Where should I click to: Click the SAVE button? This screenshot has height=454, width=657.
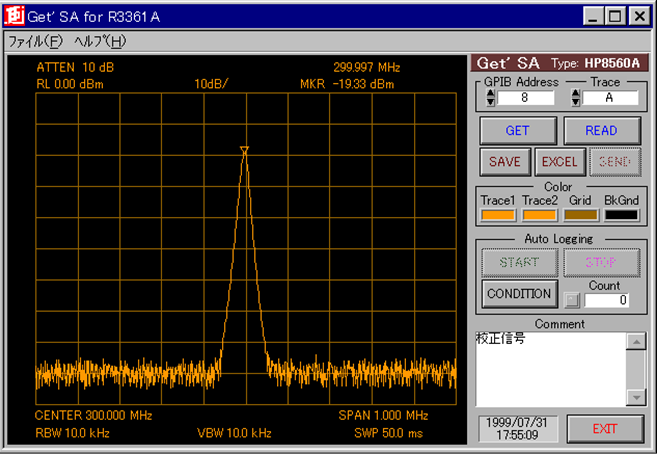point(505,162)
